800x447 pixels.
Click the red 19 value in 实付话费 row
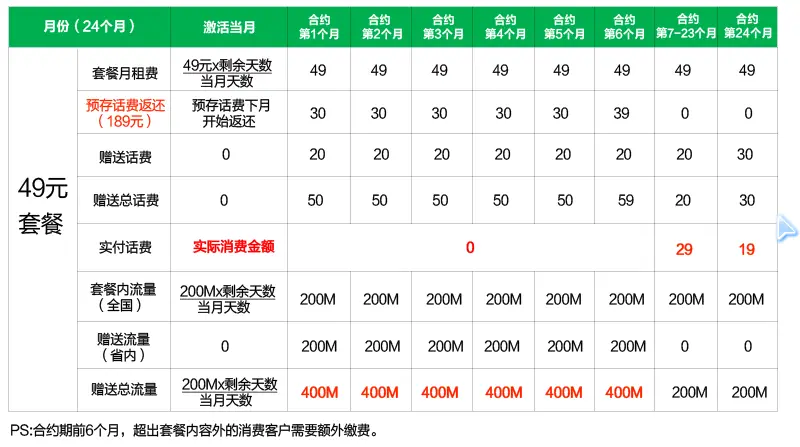[745, 249]
